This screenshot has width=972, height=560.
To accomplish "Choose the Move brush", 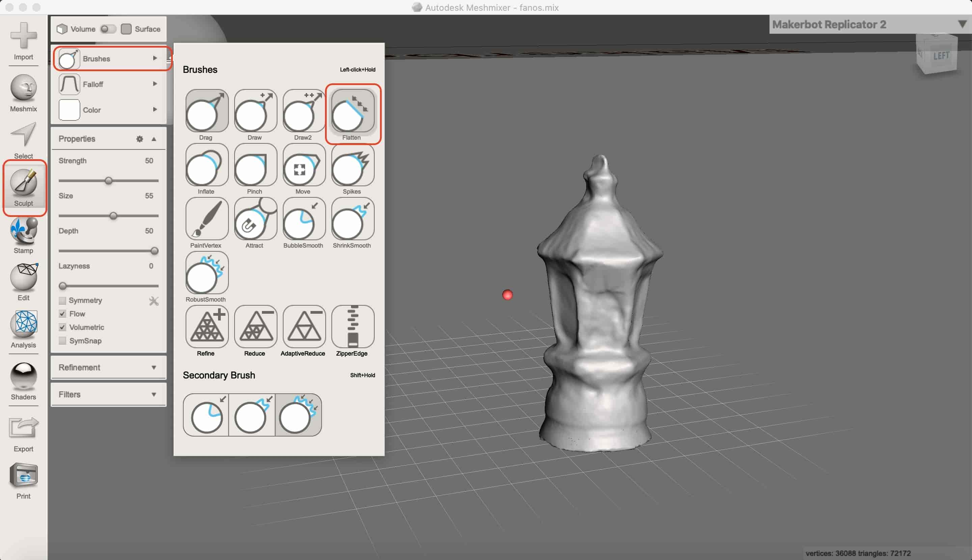I will click(304, 165).
